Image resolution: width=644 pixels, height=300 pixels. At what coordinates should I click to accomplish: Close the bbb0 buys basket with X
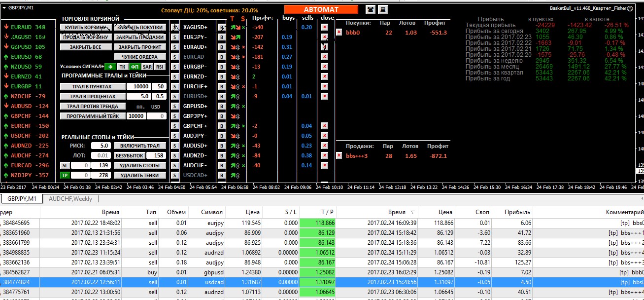point(339,32)
